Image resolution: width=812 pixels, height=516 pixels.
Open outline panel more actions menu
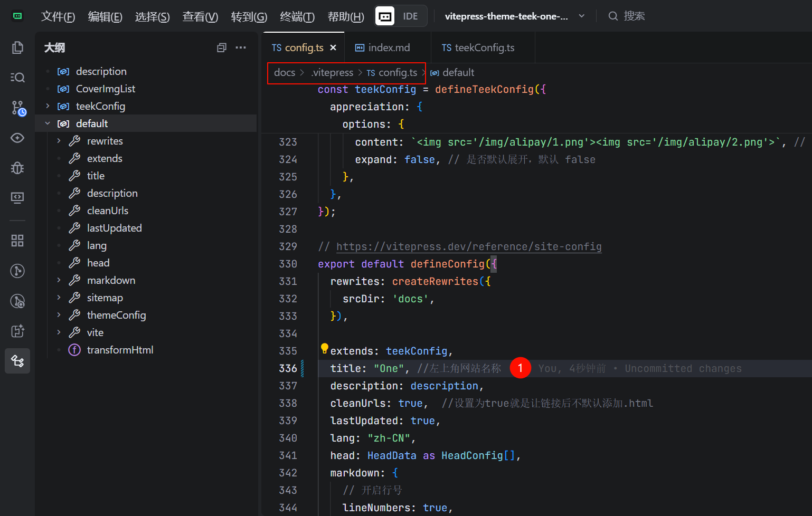pos(241,47)
